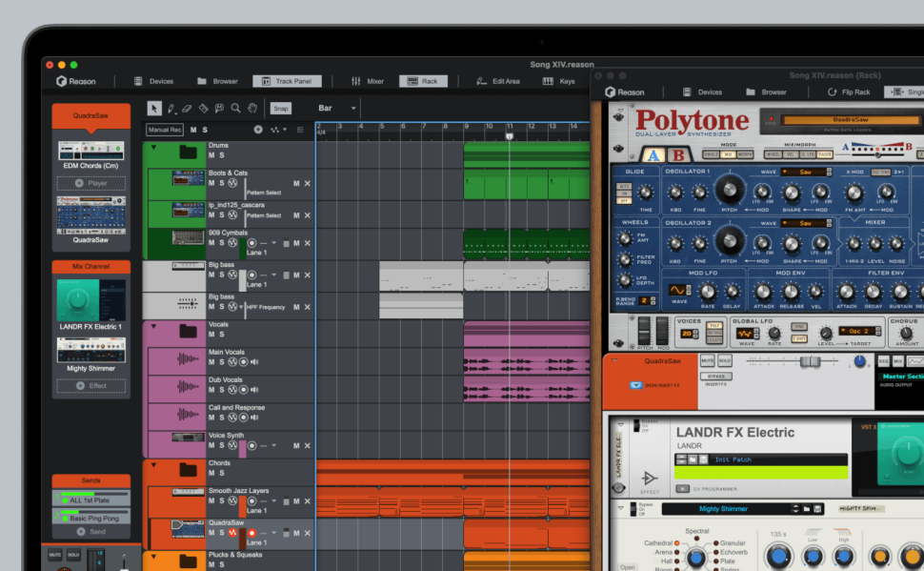Image resolution: width=924 pixels, height=571 pixels.
Task: Click the EDM Chords (Cm) player thumbnail
Action: [x=90, y=151]
